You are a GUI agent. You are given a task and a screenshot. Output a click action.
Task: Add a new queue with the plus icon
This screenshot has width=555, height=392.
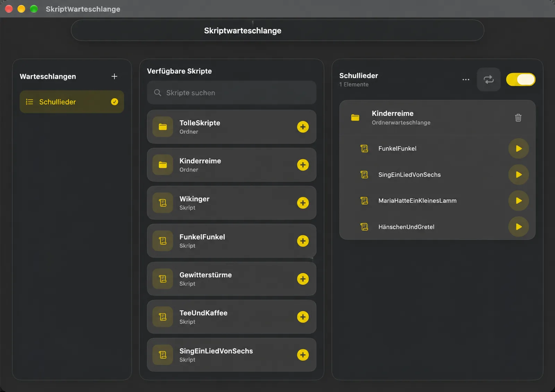coord(114,76)
